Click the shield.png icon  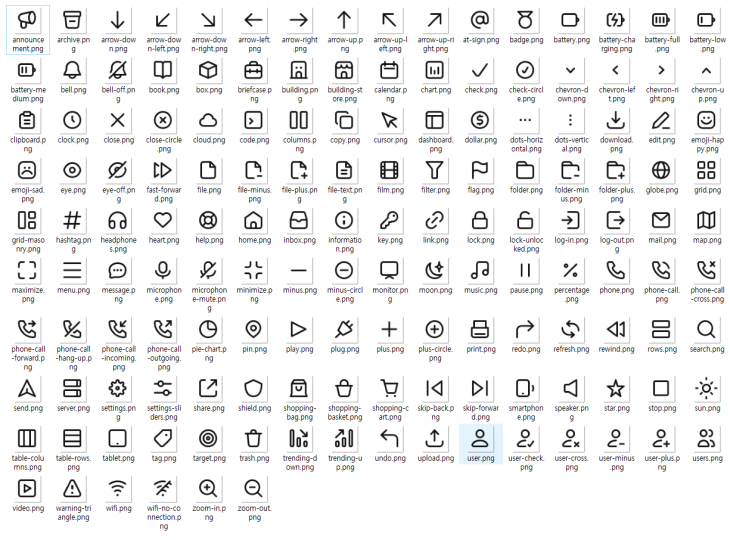click(x=253, y=388)
